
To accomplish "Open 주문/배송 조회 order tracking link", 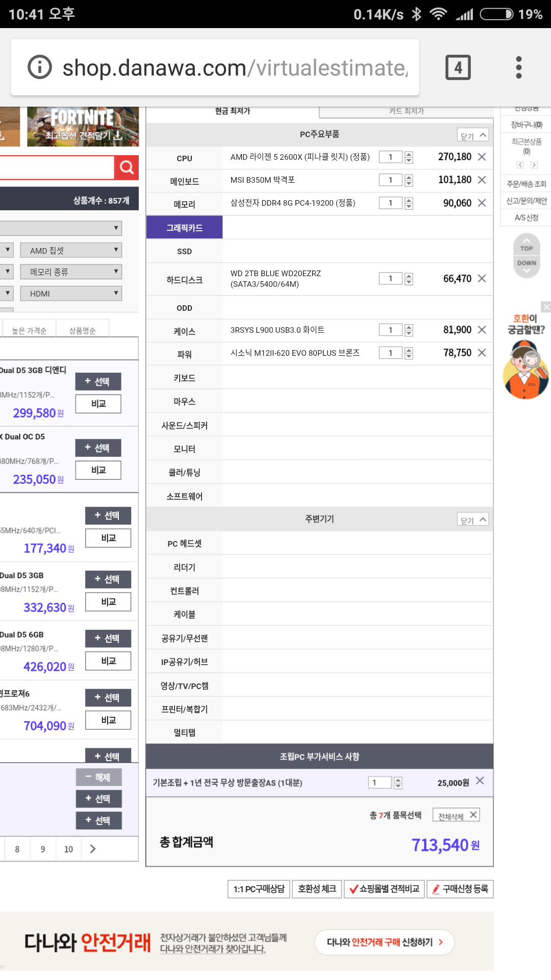I will coord(526,184).
